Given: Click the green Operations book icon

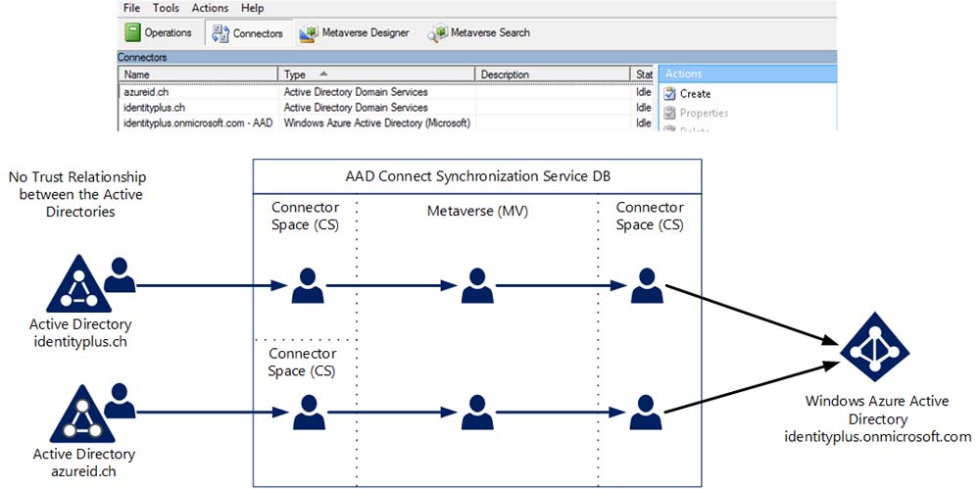Looking at the screenshot, I should coord(132,32).
